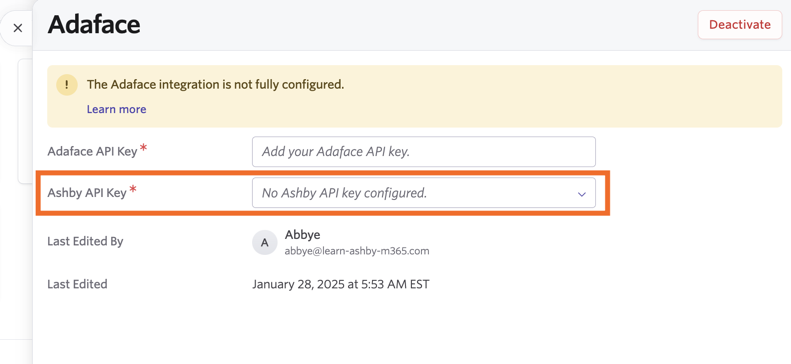The width and height of the screenshot is (791, 364).
Task: Click the not fully configured warning message
Action: tap(215, 84)
